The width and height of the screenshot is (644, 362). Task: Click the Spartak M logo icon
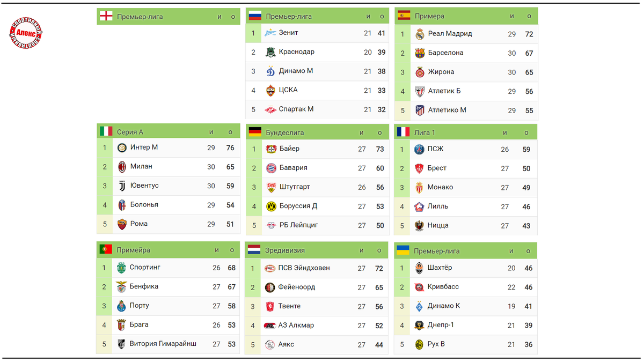tap(270, 109)
